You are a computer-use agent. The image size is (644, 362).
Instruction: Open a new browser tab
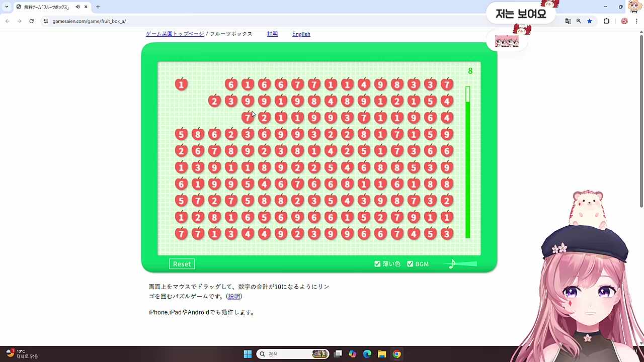click(x=98, y=7)
